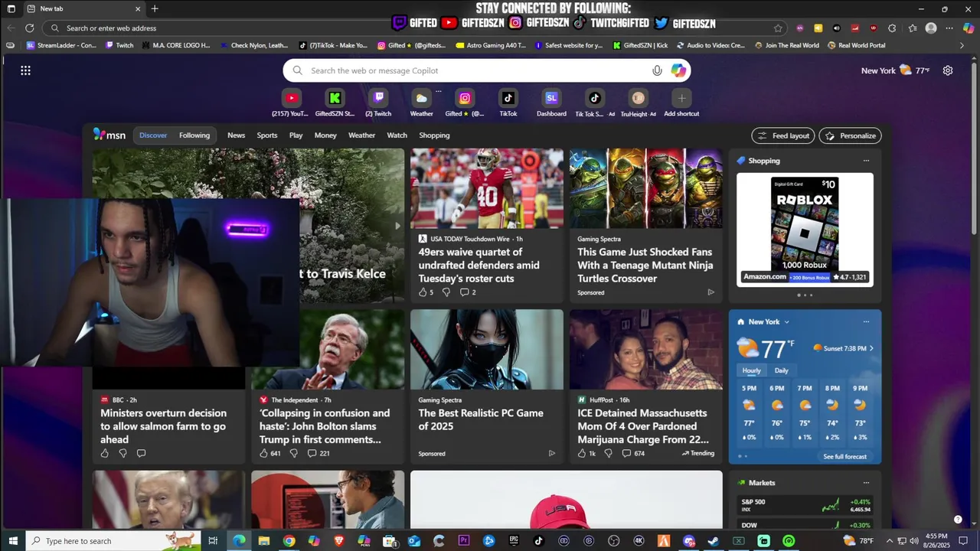980x551 pixels.
Task: Open Copilot from the search box icon
Action: coord(678,70)
